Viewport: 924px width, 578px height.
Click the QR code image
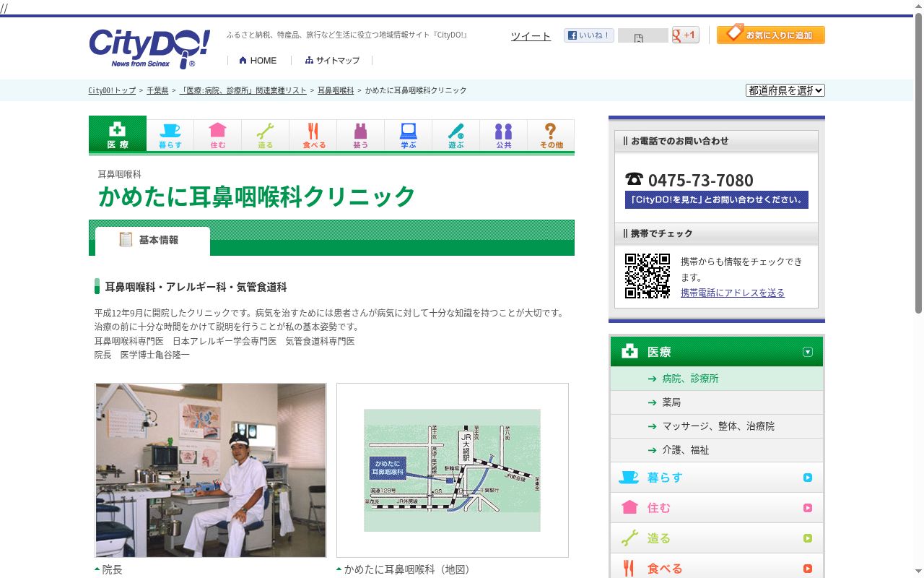tap(648, 276)
